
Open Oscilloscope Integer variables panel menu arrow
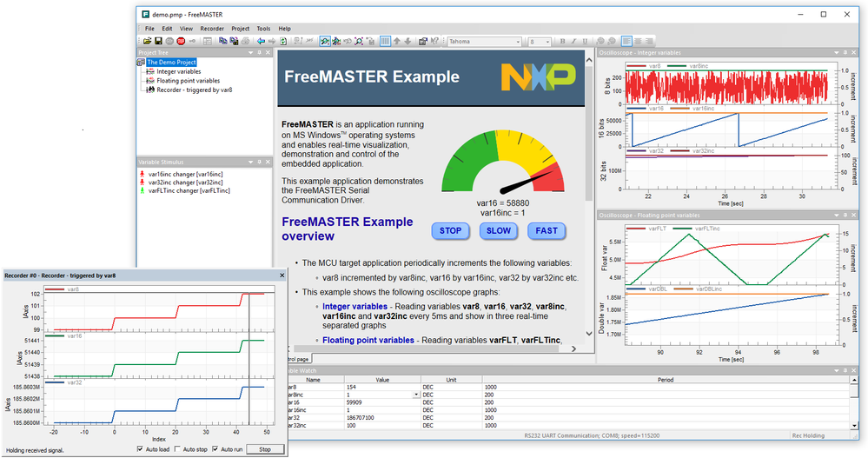click(x=837, y=53)
